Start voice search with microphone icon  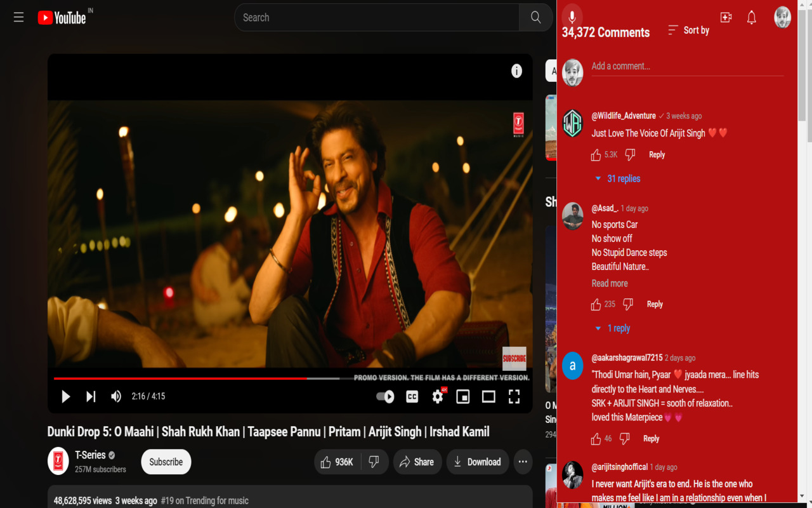click(x=572, y=17)
